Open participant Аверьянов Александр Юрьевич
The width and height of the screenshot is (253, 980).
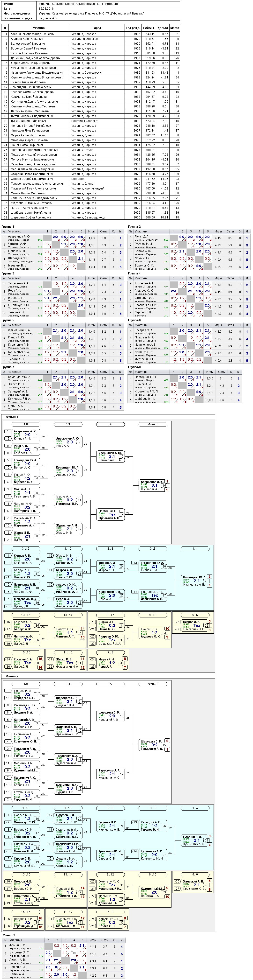[32, 34]
